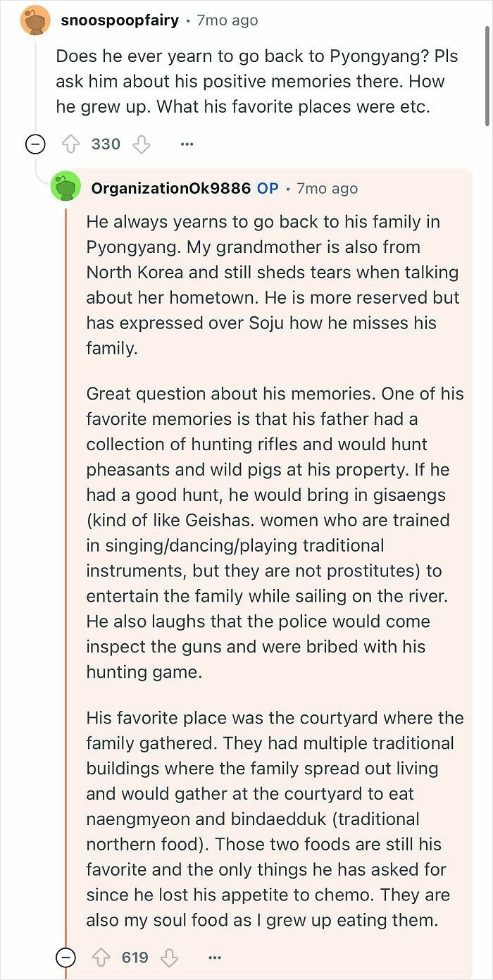This screenshot has height=980, width=493.
Task: Open the overflow menu on the top comment
Action: click(187, 143)
